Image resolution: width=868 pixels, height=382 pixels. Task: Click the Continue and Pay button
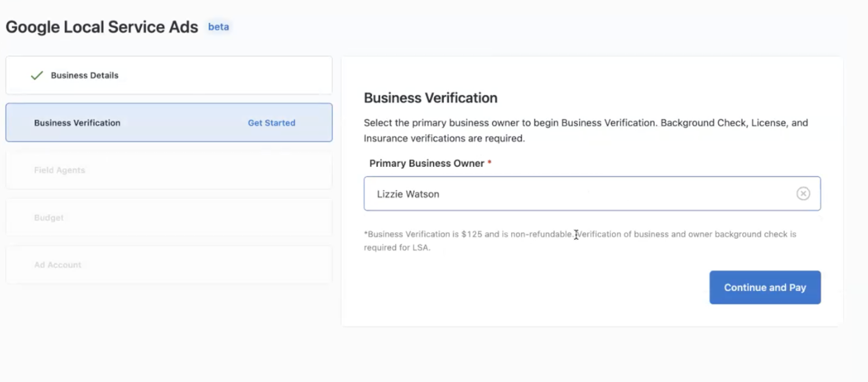(765, 287)
